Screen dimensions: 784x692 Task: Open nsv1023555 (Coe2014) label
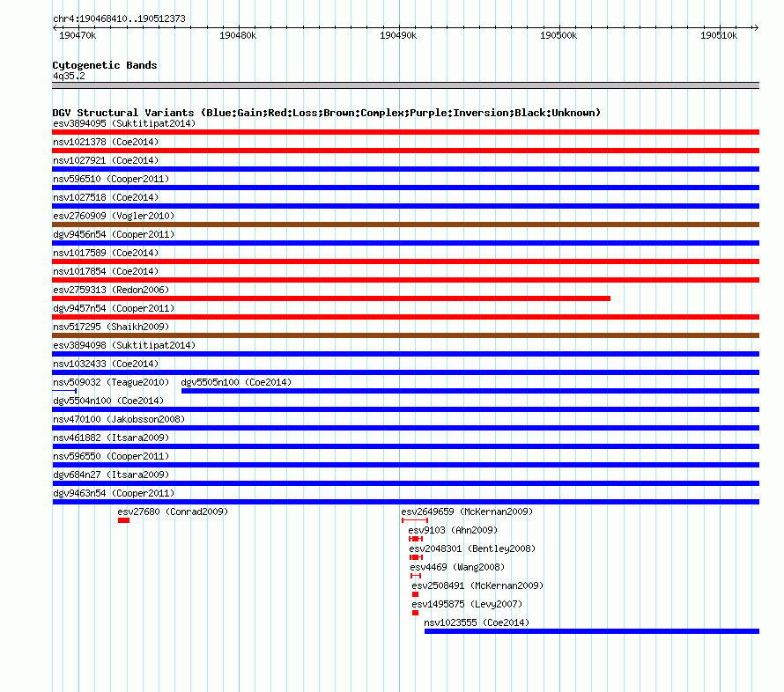click(477, 622)
